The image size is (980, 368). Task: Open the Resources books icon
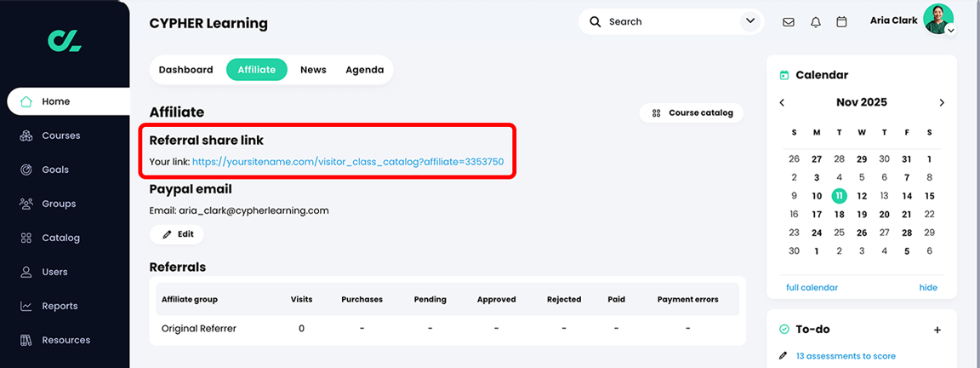(x=26, y=341)
